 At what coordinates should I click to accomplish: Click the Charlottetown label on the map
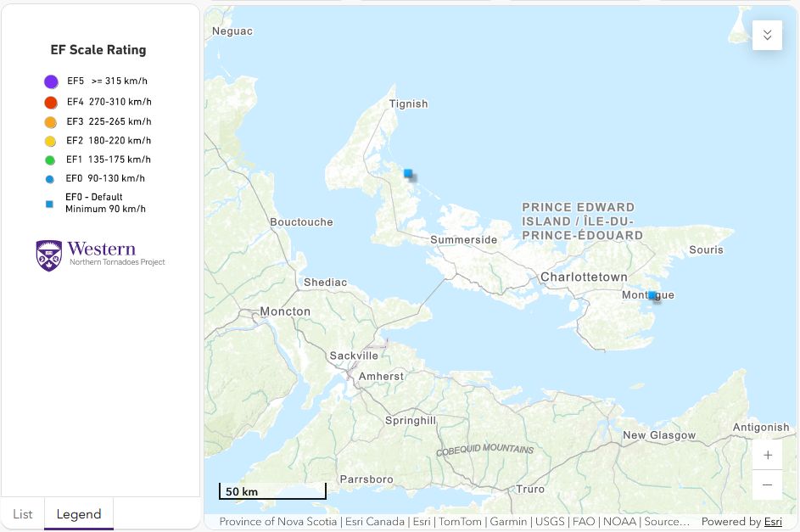[x=584, y=277]
